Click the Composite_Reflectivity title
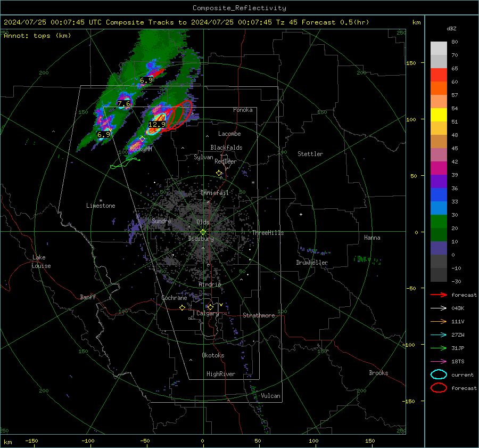This screenshot has height=448, width=479. click(x=240, y=8)
